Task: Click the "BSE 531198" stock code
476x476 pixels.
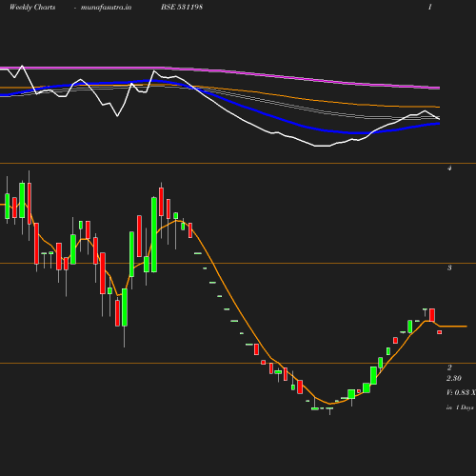Action: tap(182, 7)
